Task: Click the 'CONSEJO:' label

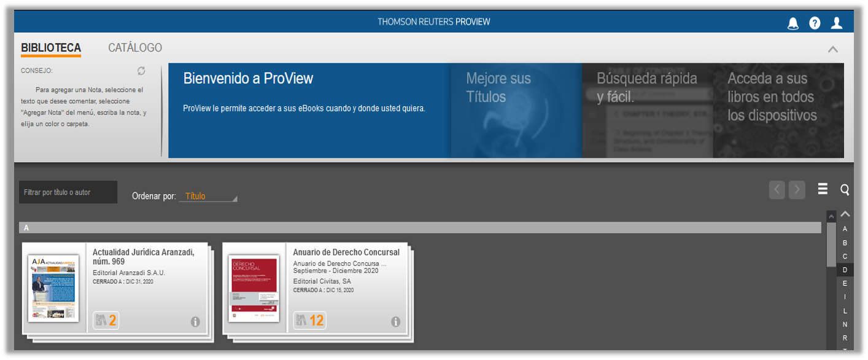Action: click(x=37, y=71)
